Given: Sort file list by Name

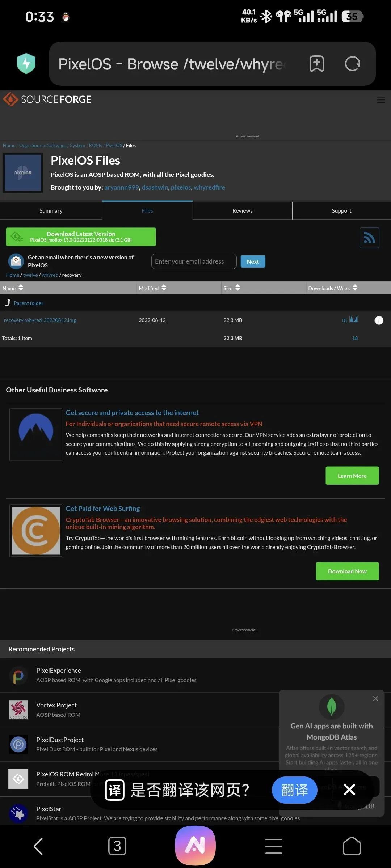Looking at the screenshot, I should click(13, 288).
